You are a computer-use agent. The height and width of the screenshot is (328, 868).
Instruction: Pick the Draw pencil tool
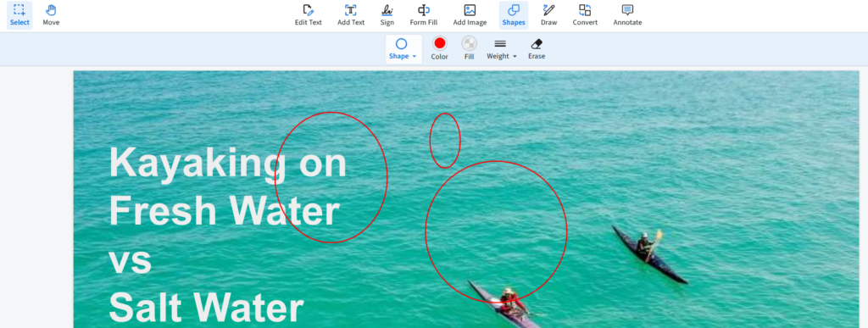point(548,15)
